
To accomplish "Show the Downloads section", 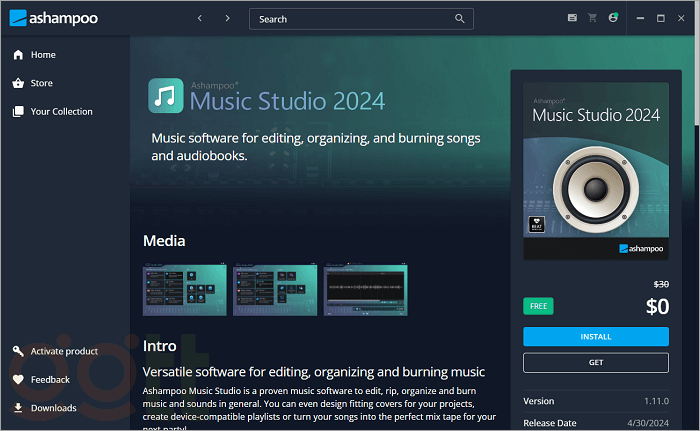I will point(53,408).
